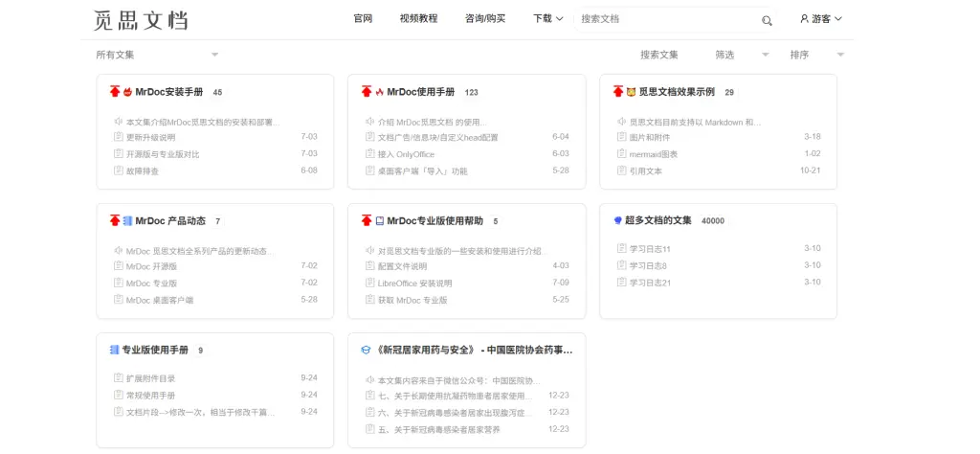Screen dimensions: 980x454
Task: Open document 图片和附件
Action: click(650, 137)
